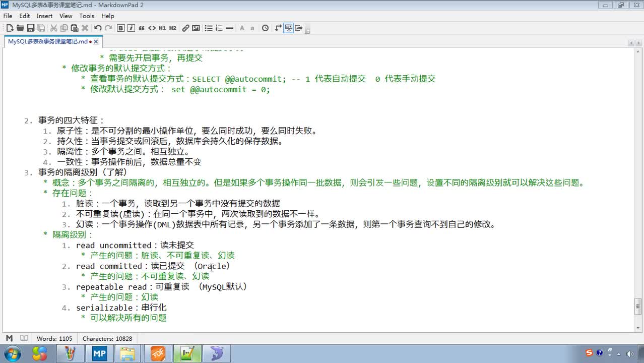The height and width of the screenshot is (363, 644).
Task: Apply Heading 1 style
Action: tap(162, 28)
